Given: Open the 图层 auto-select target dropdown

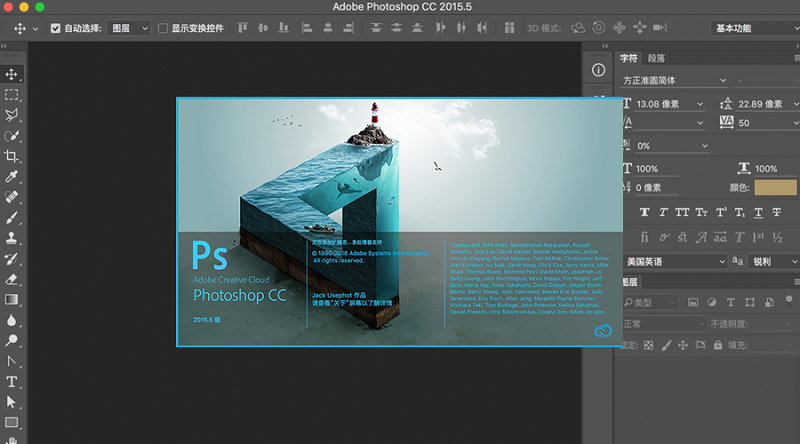Looking at the screenshot, I should [x=128, y=29].
